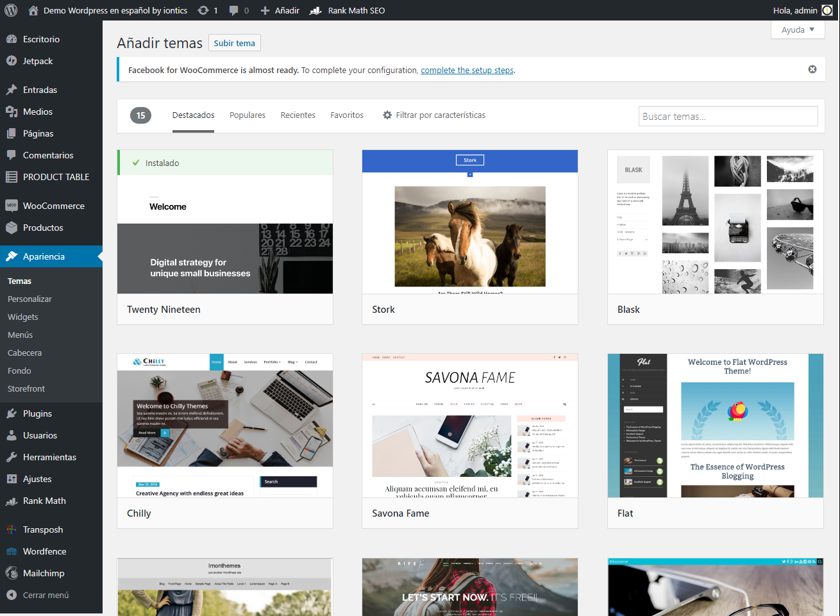Collapse the sidebar with the Cerrar menú arrow
The height and width of the screenshot is (616, 840).
12,595
